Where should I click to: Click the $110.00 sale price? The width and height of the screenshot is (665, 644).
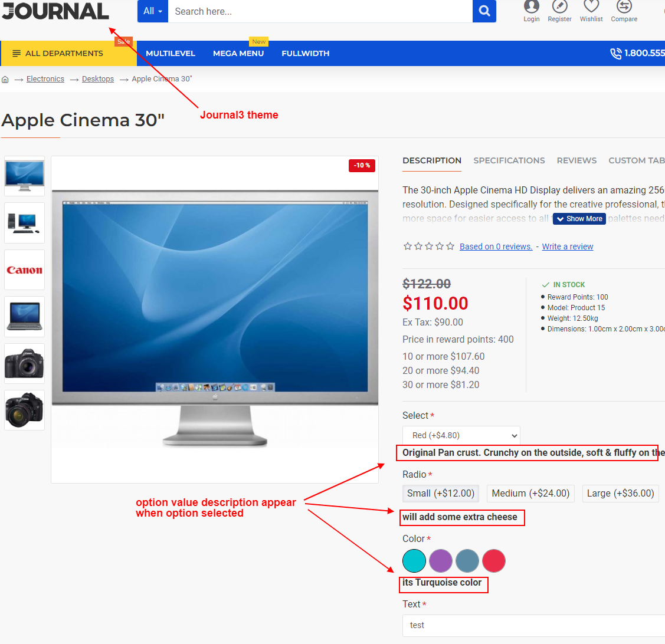pos(435,304)
